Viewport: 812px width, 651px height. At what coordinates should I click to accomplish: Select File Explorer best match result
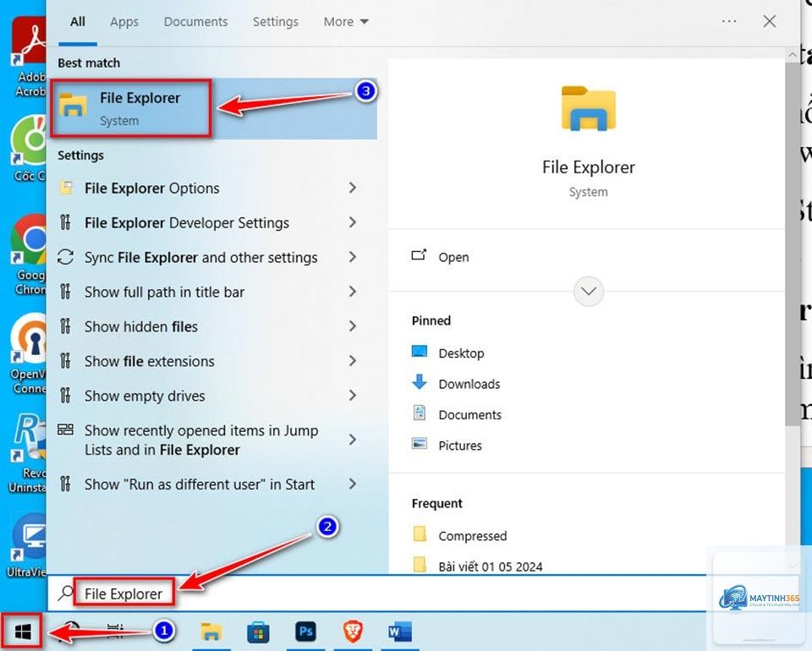point(213,108)
